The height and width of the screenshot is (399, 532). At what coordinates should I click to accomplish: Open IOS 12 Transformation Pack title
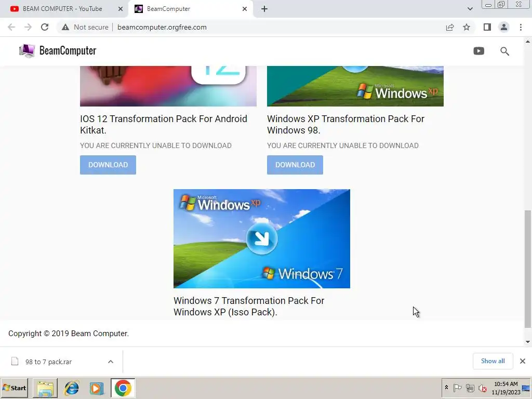164,124
